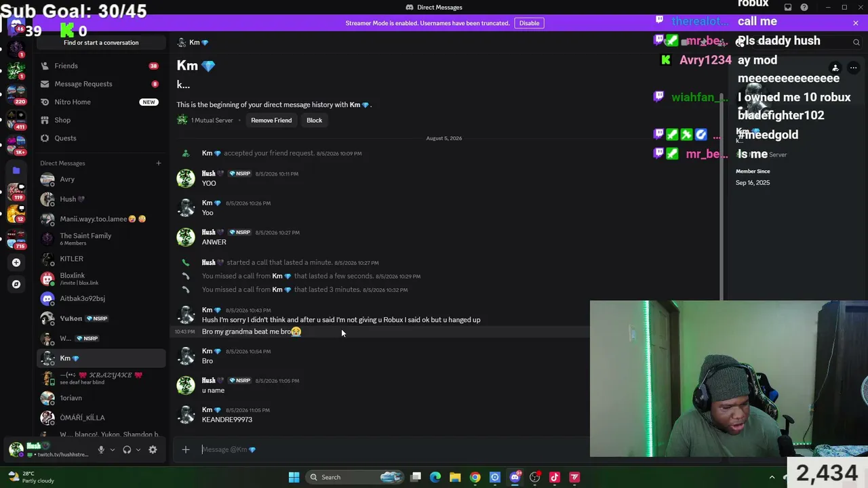Expand headphone output options arrow
Image resolution: width=868 pixels, height=488 pixels.
138,449
